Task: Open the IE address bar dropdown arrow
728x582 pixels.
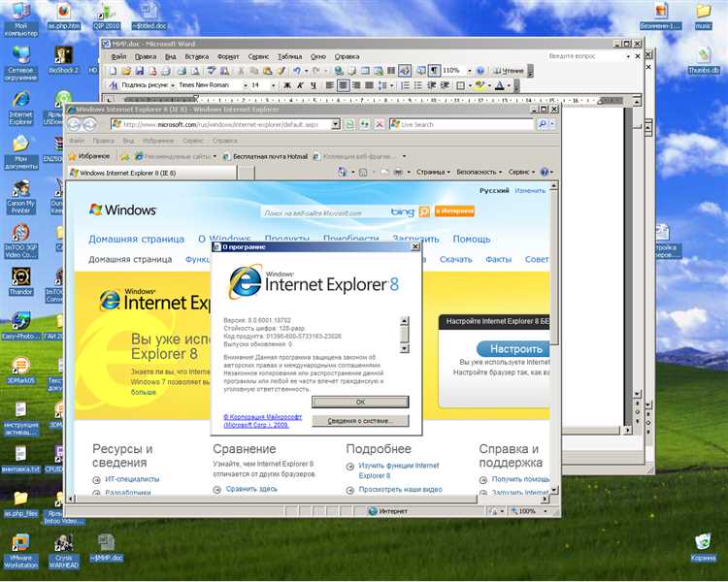Action: point(336,124)
